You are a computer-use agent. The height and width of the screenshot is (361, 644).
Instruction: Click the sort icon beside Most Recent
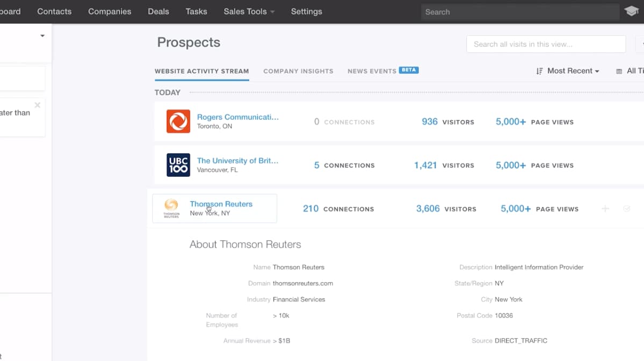click(x=539, y=71)
